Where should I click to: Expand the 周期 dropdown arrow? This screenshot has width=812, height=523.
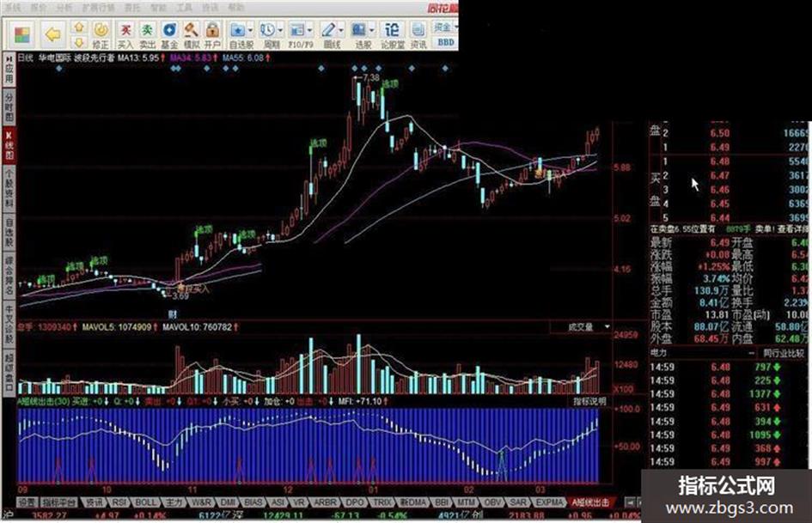pos(280,30)
